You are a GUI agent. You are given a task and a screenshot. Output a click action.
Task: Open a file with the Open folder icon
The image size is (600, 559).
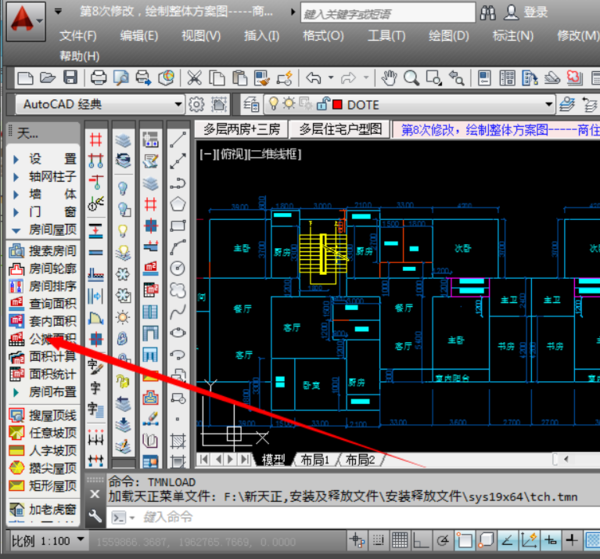tap(47, 78)
